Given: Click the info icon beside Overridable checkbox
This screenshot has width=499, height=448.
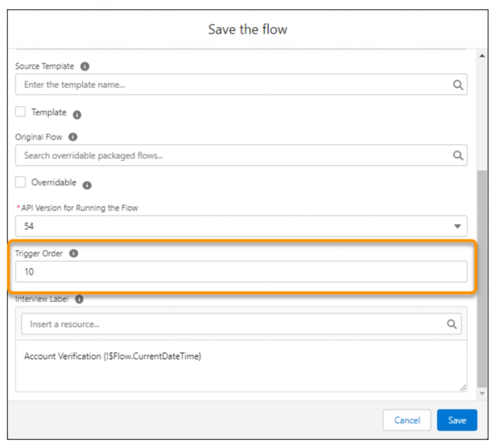Looking at the screenshot, I should (87, 185).
